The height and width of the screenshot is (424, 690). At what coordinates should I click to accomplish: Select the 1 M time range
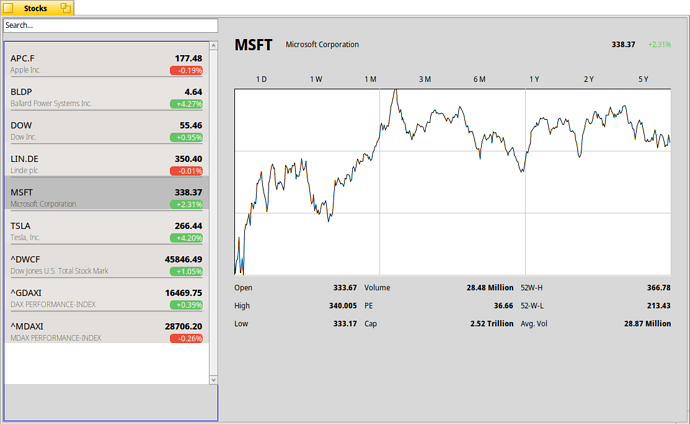coord(371,79)
